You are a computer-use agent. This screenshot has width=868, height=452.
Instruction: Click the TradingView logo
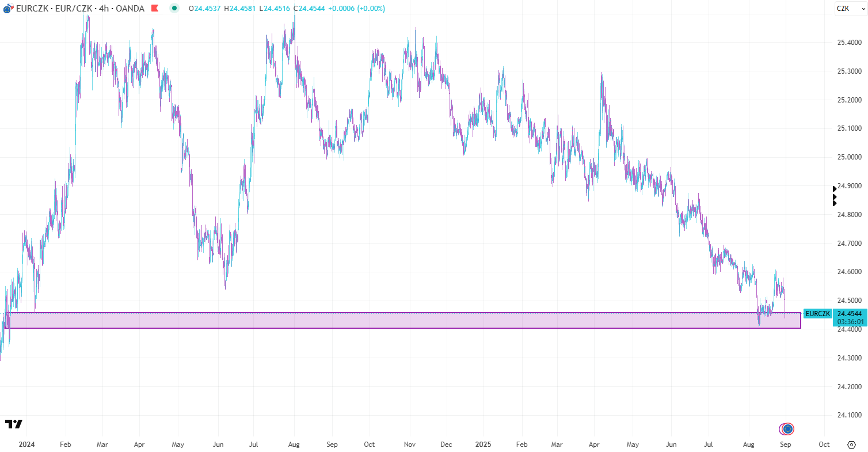14,424
